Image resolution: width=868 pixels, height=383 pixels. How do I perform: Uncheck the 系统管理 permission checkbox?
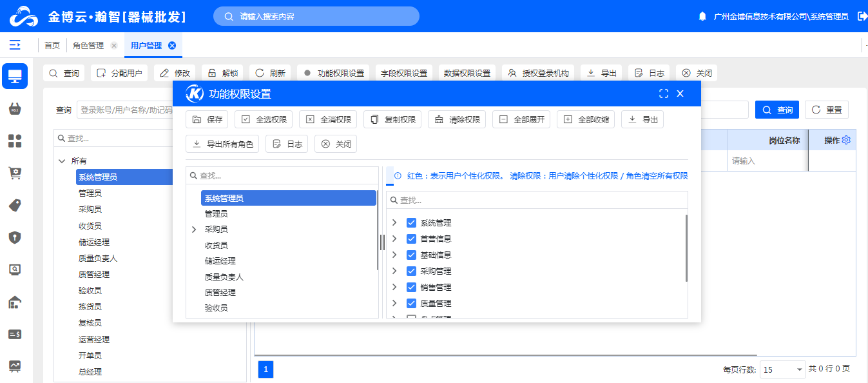pyautogui.click(x=411, y=222)
